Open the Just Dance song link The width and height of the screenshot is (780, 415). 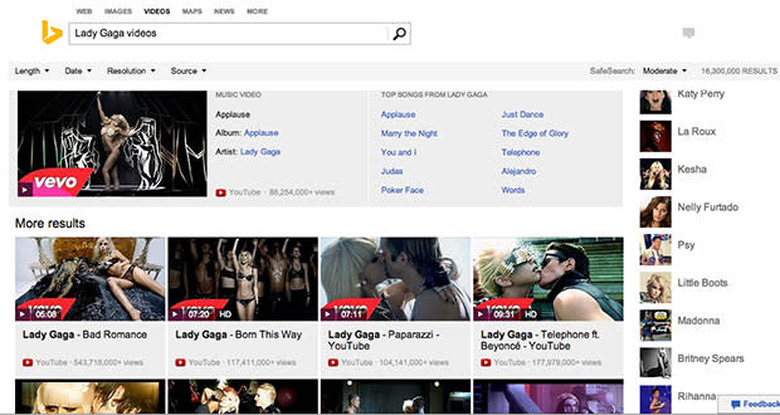click(x=523, y=114)
